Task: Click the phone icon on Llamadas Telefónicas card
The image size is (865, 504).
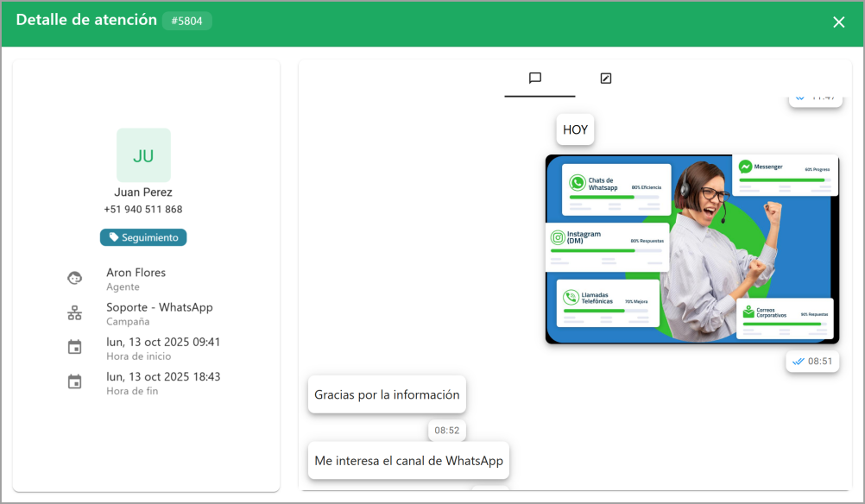Action: pos(570,298)
